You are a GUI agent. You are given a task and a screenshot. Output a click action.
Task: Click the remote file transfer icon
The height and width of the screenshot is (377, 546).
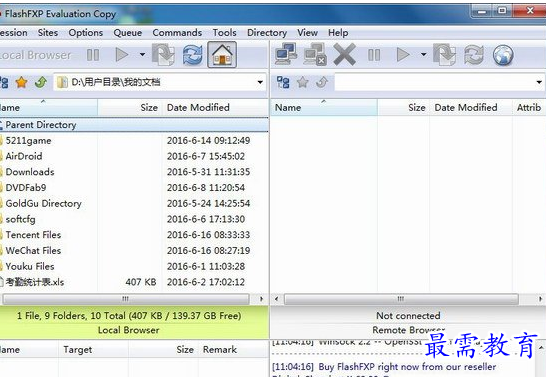444,54
